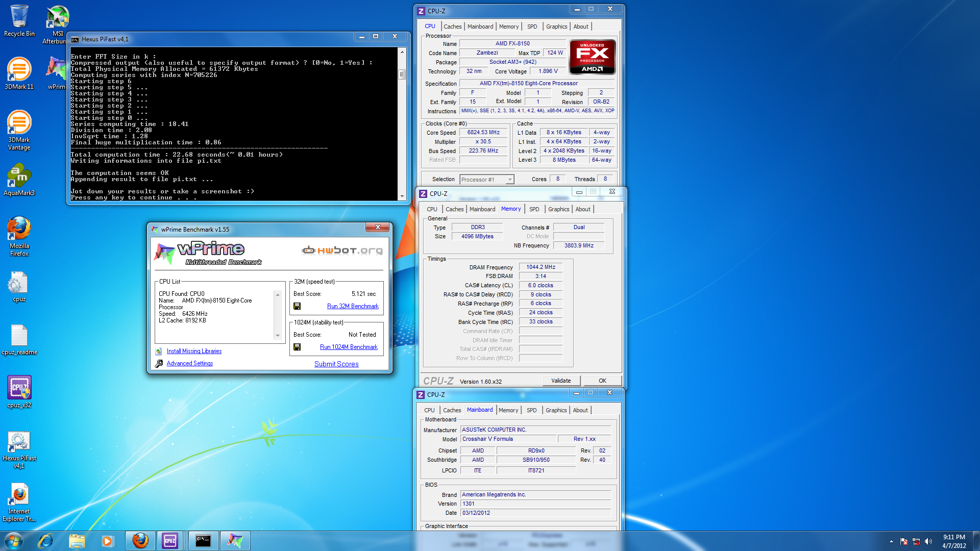980x551 pixels.
Task: Select SPD tab in top CPU-Z window
Action: tap(532, 27)
